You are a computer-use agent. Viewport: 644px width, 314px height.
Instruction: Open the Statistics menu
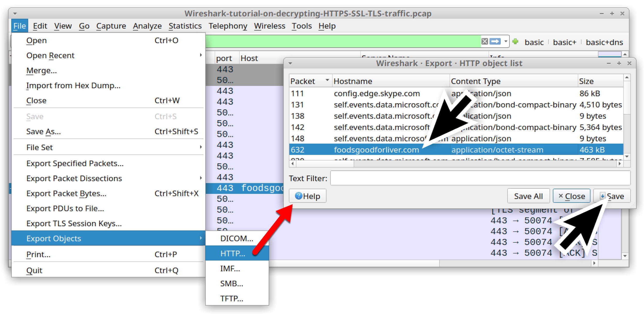(185, 26)
